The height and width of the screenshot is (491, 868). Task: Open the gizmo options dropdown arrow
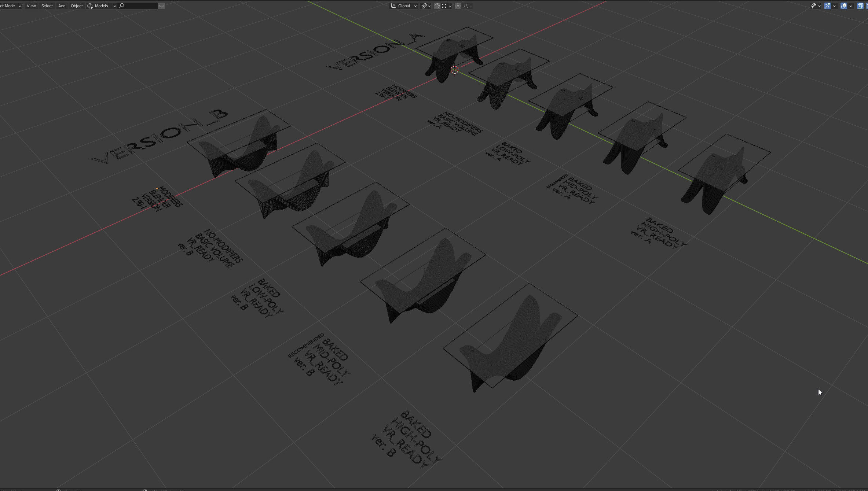(834, 6)
